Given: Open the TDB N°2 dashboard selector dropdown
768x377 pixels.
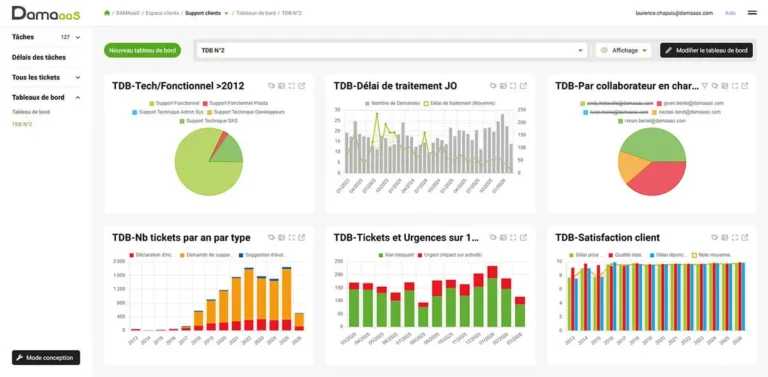Looking at the screenshot, I should coord(392,50).
